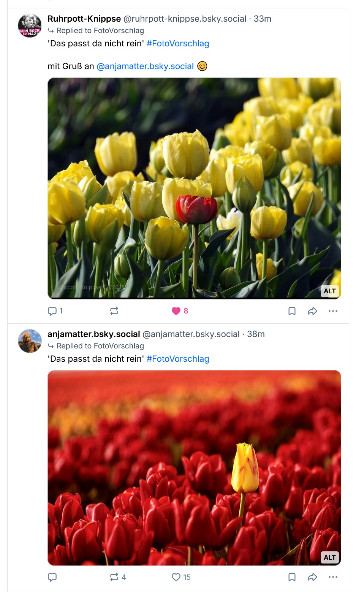Image resolution: width=364 pixels, height=592 pixels.
Task: Share Ruhrpott-Knippse's yellow tulips post
Action: pyautogui.click(x=312, y=311)
